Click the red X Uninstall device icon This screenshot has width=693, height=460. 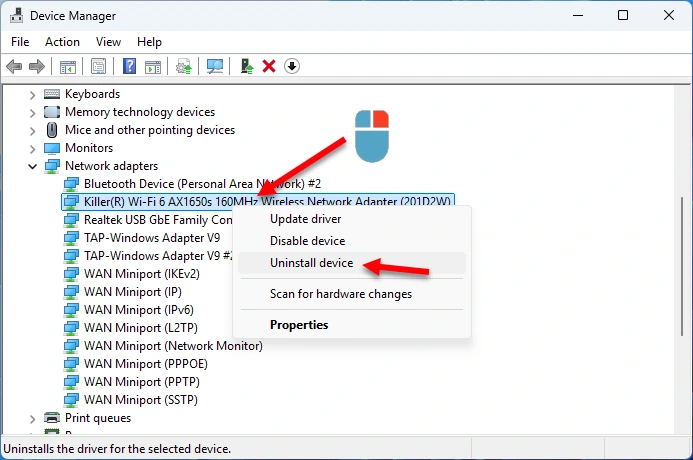(269, 66)
